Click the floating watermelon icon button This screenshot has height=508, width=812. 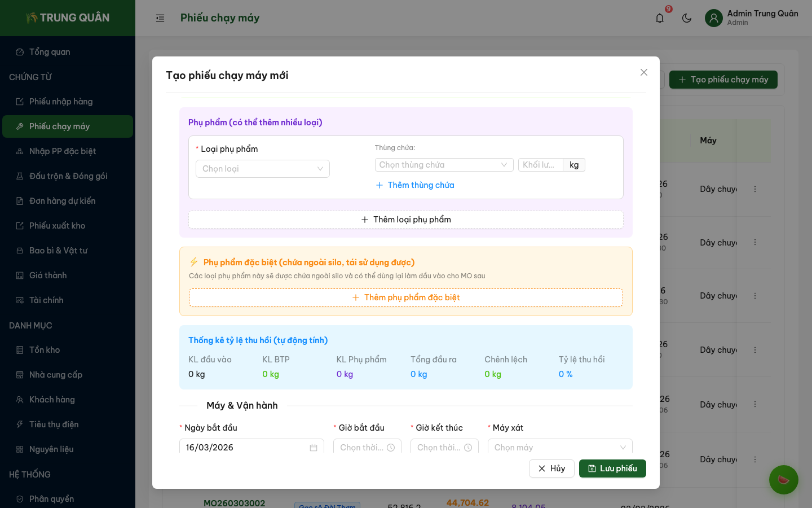pos(783,480)
